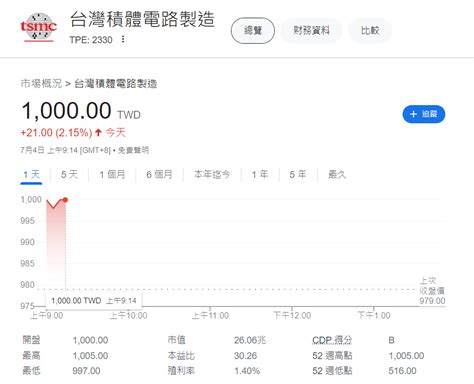Select the 5 天 chart range
Screen dimensions: 474x384
click(x=69, y=174)
